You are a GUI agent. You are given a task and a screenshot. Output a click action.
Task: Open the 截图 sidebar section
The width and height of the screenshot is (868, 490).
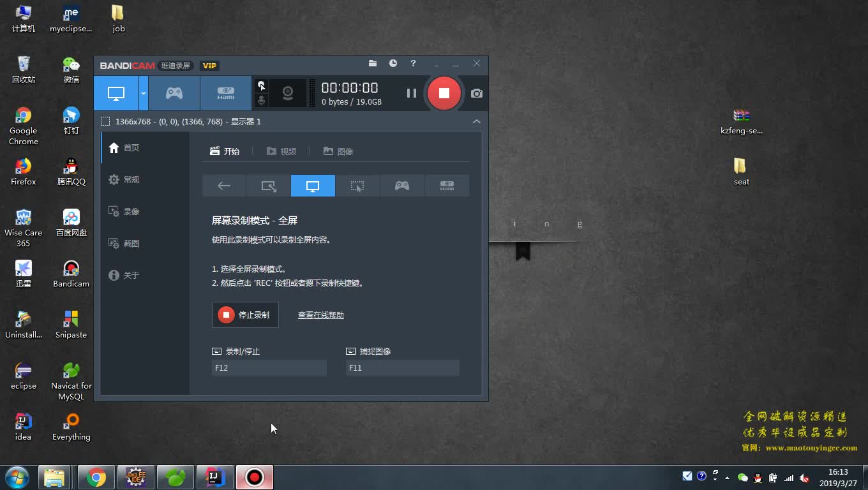(145, 243)
